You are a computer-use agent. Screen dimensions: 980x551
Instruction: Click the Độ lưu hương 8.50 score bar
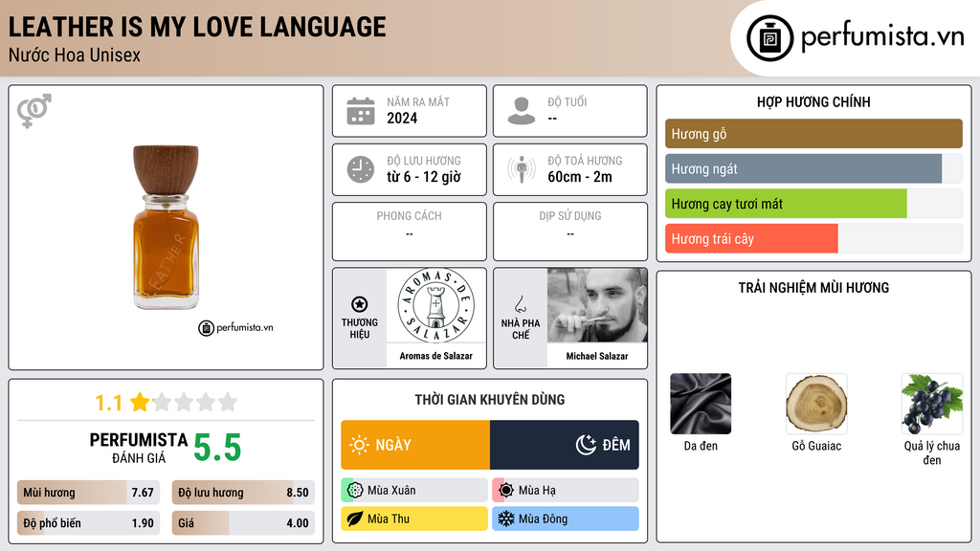tap(243, 493)
